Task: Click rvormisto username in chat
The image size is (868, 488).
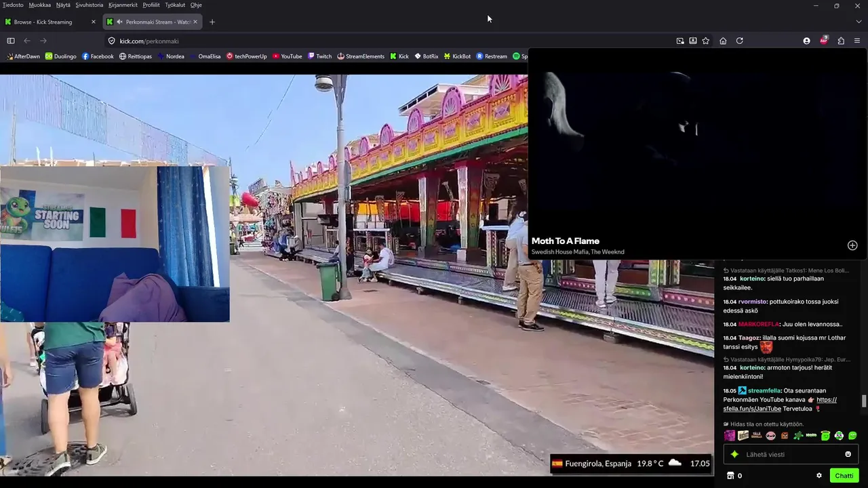Action: (752, 302)
